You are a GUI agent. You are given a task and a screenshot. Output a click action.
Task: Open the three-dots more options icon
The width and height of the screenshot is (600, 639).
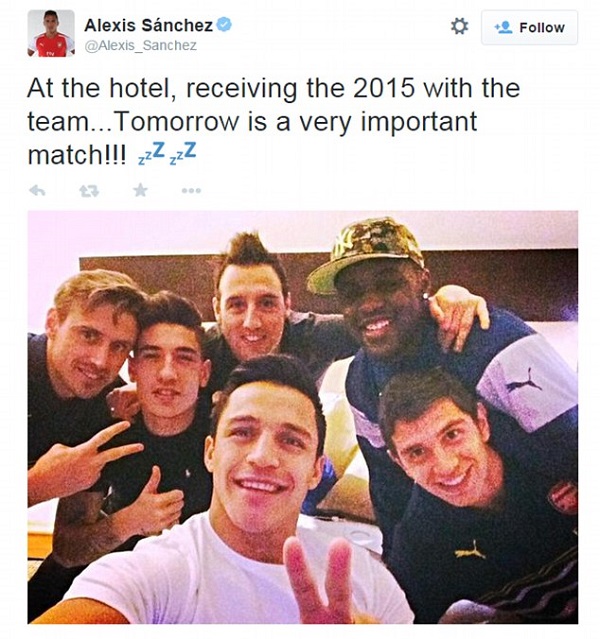tap(192, 190)
